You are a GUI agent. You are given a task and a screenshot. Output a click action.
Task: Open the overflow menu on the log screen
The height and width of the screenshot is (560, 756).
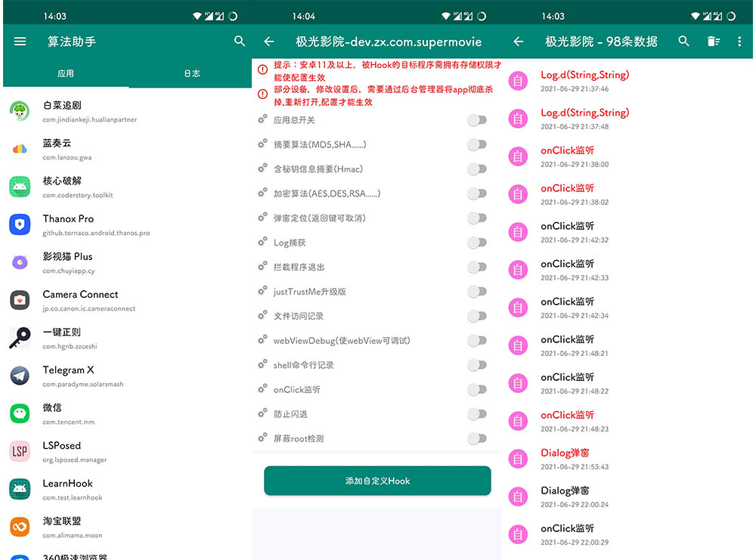tap(740, 42)
